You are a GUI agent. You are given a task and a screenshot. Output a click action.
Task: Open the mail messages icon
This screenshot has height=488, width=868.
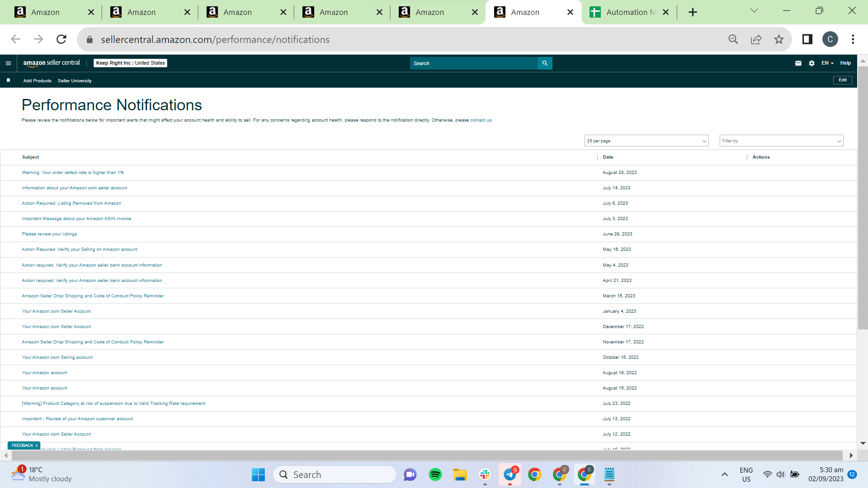(x=798, y=63)
